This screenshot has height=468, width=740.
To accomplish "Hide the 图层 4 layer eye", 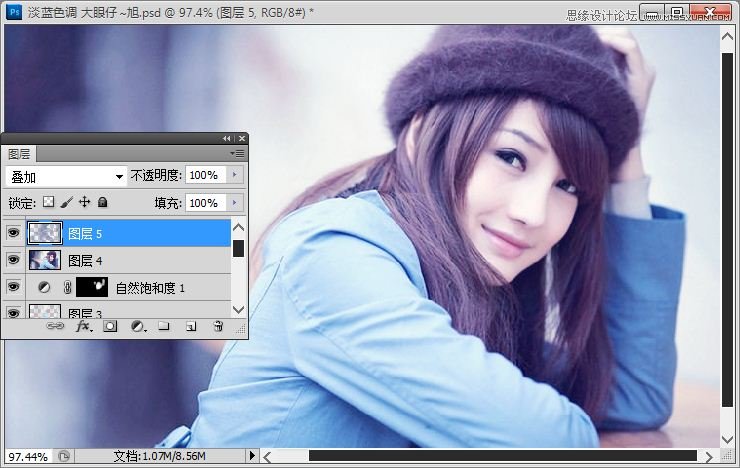I will (x=13, y=260).
